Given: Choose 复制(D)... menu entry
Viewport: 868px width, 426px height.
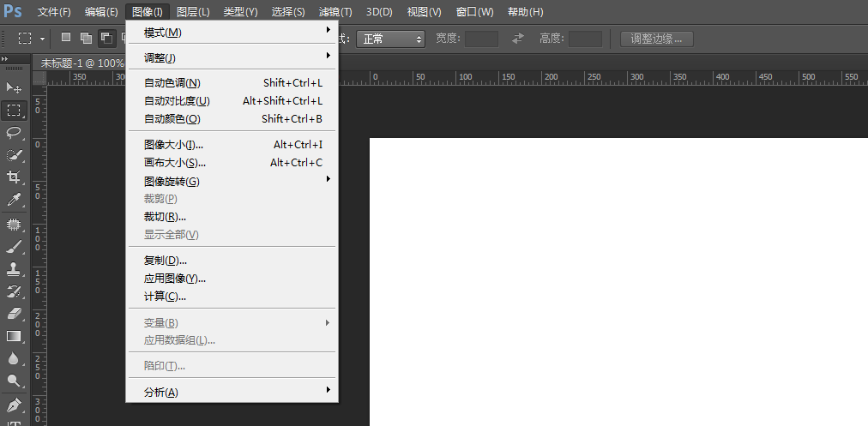Looking at the screenshot, I should click(x=232, y=260).
